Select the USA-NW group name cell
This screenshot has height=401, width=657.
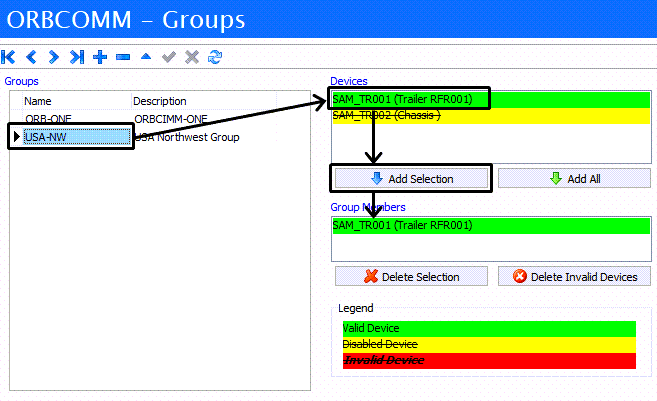point(77,137)
